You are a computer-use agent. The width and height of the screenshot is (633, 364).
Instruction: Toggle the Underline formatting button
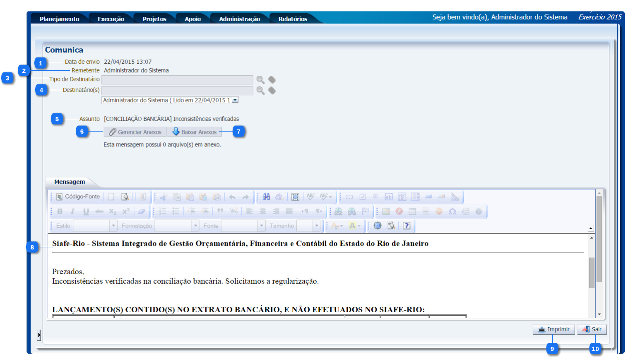point(86,211)
